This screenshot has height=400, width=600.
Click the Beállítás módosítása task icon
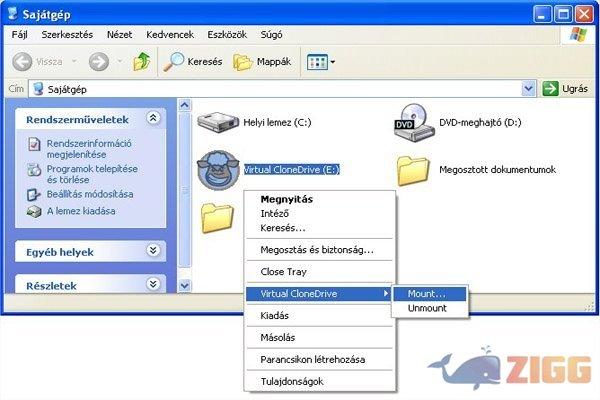coord(34,194)
